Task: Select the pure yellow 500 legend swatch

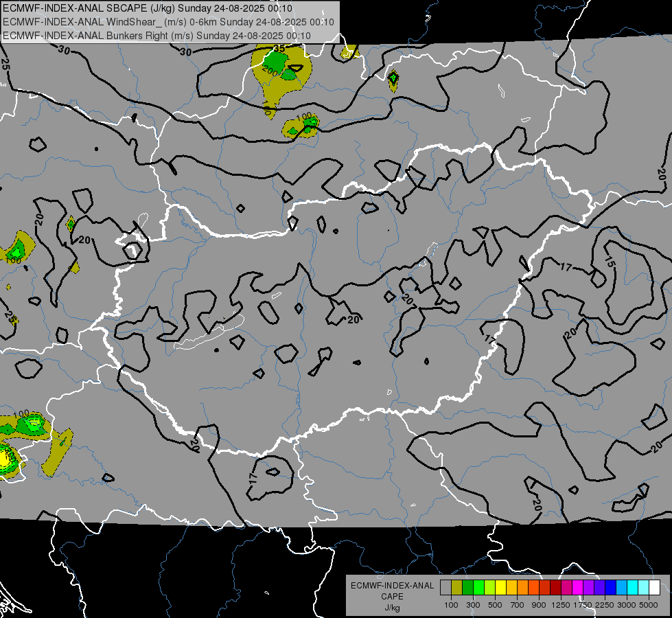Action: pyautogui.click(x=500, y=587)
